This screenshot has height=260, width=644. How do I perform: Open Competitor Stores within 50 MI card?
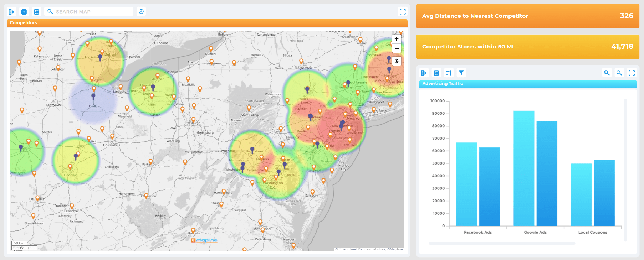click(527, 47)
